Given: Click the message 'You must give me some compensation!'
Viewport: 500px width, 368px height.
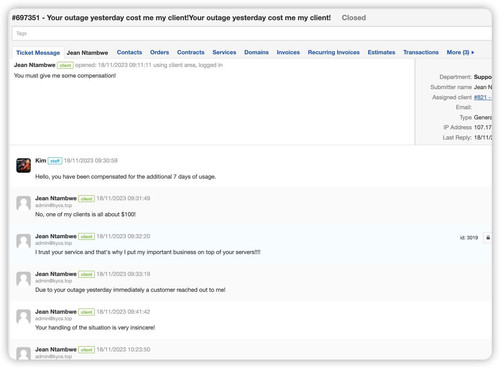Looking at the screenshot, I should 65,76.
